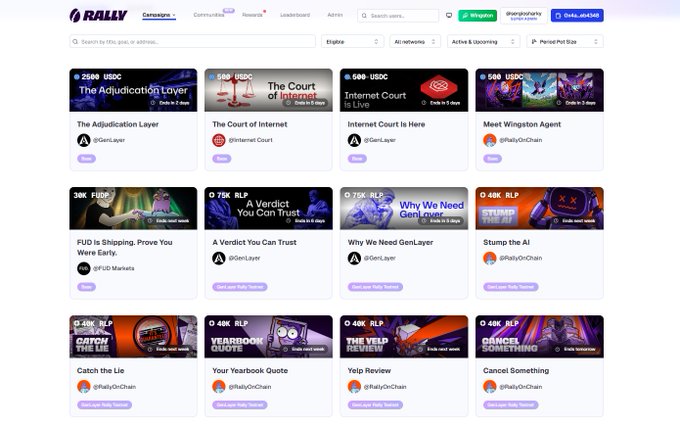680x428 pixels.
Task: Click RallyOnChain avatar on Yelp Review card
Action: click(x=354, y=386)
